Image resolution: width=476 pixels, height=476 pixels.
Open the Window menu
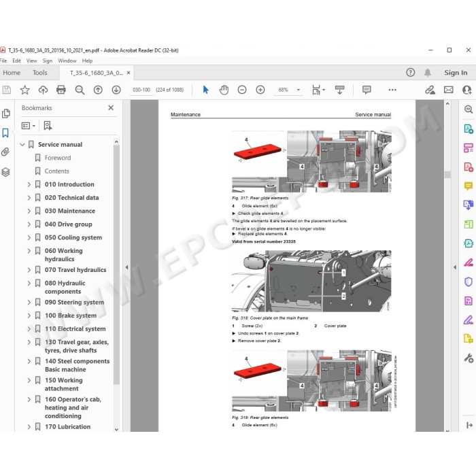[x=67, y=61]
